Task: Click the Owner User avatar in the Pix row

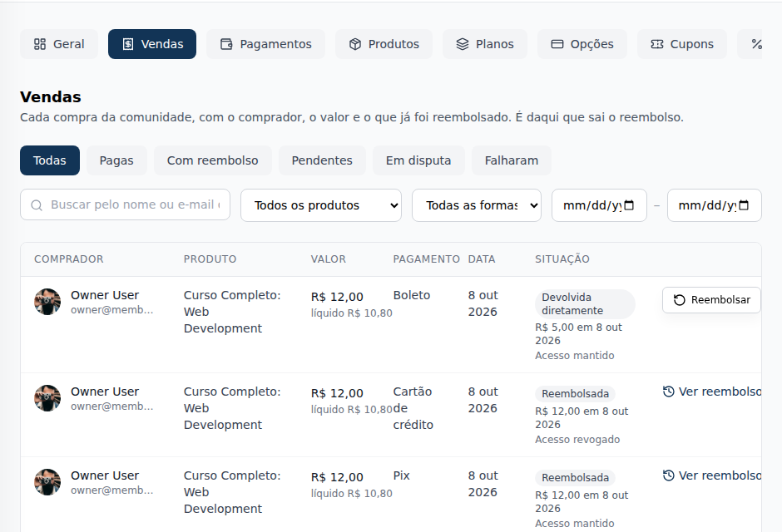Action: point(47,482)
